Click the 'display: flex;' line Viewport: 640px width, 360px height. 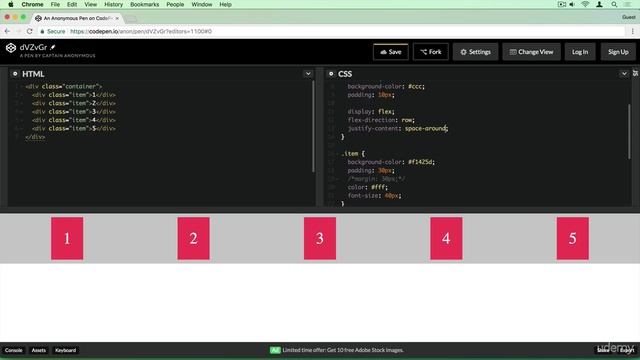coord(371,112)
